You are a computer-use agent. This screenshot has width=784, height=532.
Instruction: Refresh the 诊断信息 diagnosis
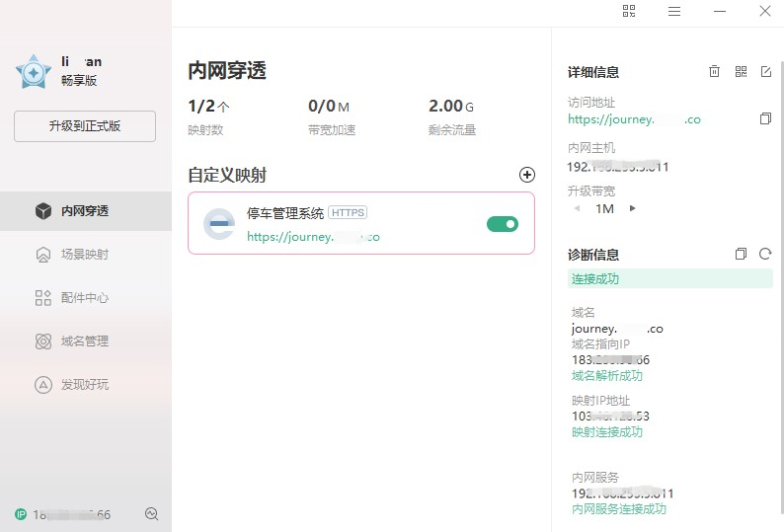765,254
